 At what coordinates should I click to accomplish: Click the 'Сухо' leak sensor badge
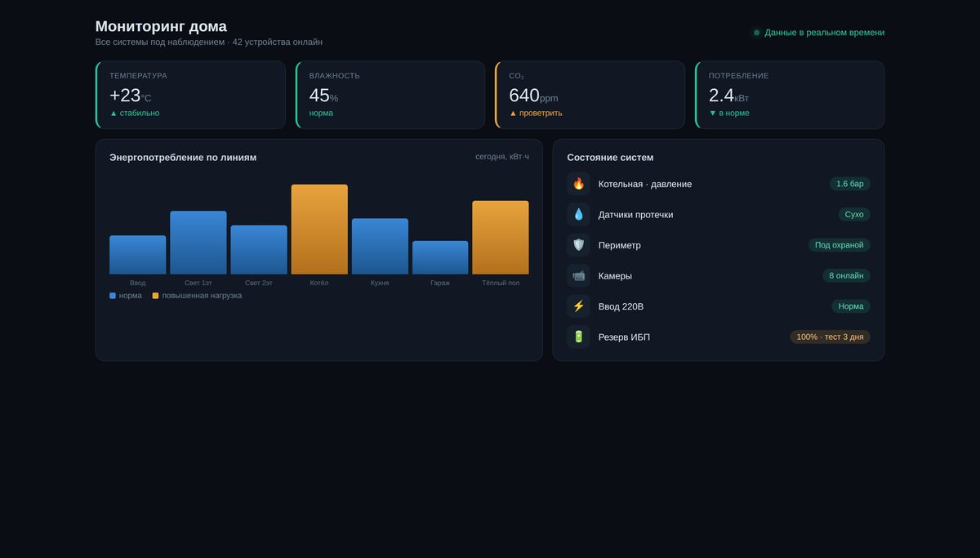coord(854,214)
